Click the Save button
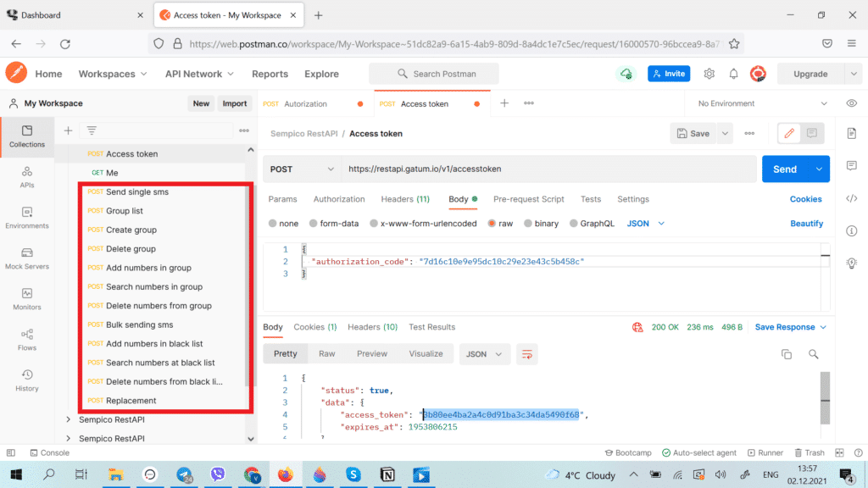Viewport: 868px width, 488px height. (x=693, y=133)
